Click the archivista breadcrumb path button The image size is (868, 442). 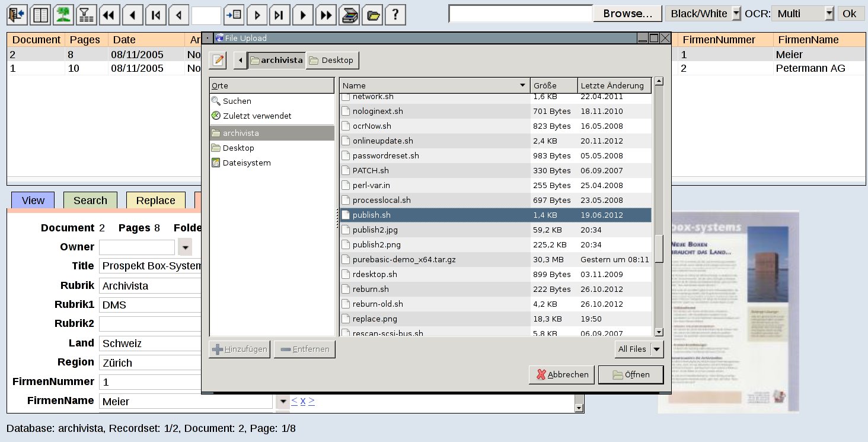click(276, 60)
